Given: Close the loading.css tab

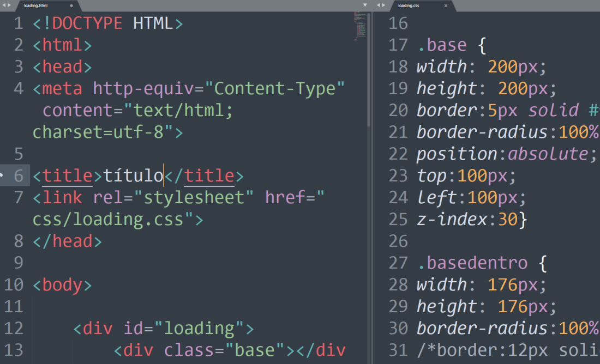Looking at the screenshot, I should click(x=446, y=6).
